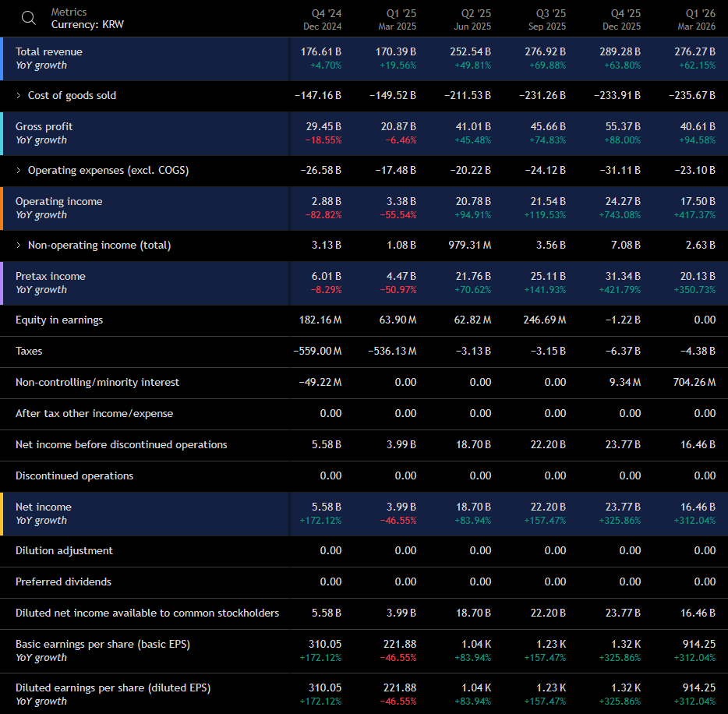Select the Q2 '25 Jun 2025 column header
Image resolution: width=728 pixels, height=714 pixels.
472,19
